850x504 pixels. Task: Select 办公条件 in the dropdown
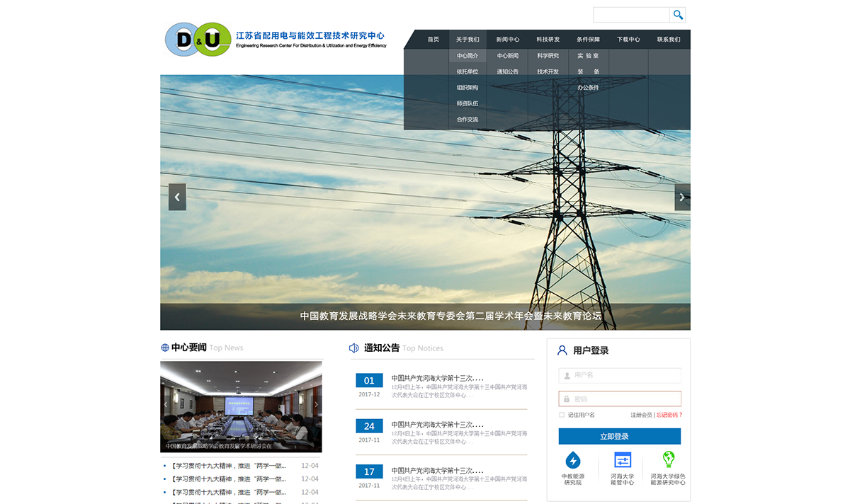click(x=588, y=88)
